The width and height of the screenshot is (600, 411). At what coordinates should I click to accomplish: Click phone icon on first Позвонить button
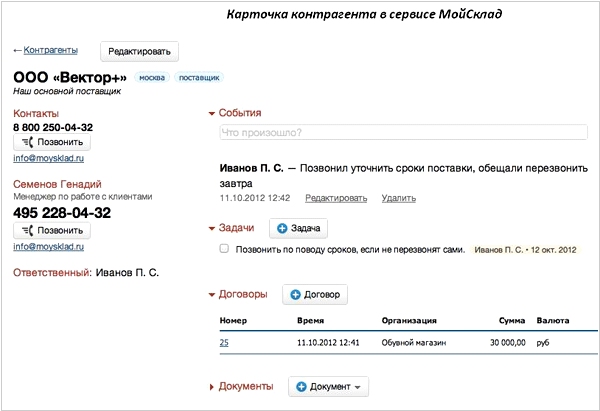pyautogui.click(x=28, y=142)
